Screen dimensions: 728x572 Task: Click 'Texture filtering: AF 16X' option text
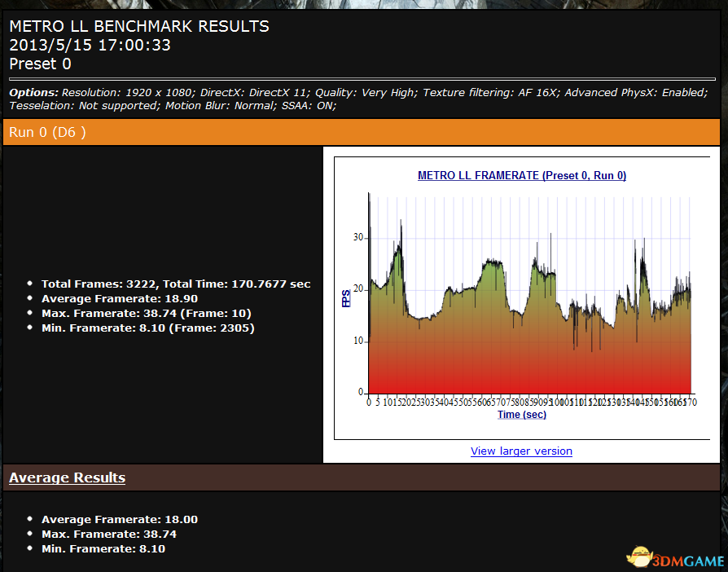click(x=489, y=92)
